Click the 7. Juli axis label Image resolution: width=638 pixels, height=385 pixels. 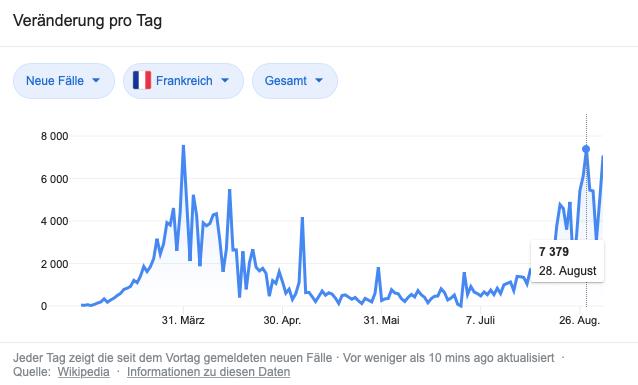coord(481,320)
